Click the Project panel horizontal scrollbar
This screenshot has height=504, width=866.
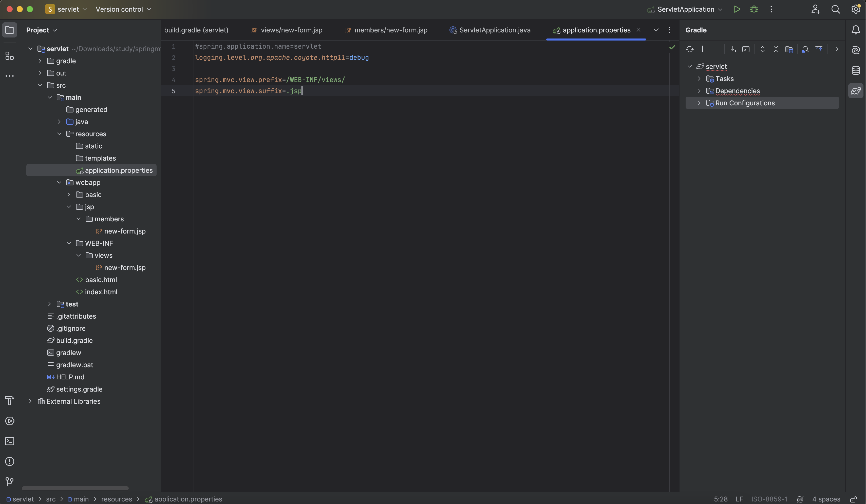(x=75, y=488)
